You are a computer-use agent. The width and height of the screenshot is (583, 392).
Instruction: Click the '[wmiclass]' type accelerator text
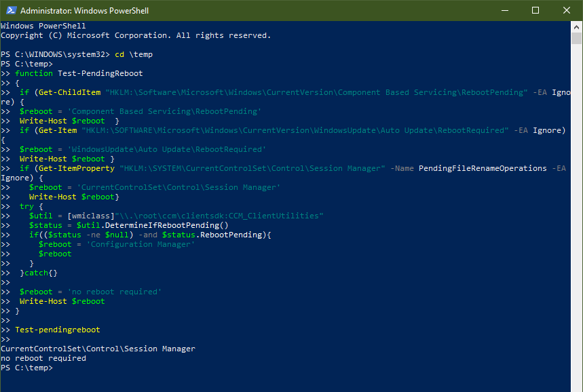[91, 216]
